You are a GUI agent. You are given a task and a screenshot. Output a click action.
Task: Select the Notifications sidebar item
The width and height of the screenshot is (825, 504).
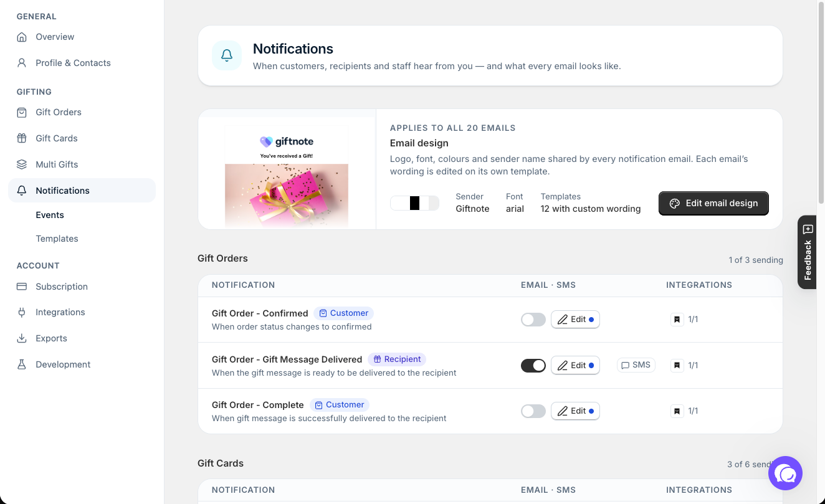(x=82, y=191)
